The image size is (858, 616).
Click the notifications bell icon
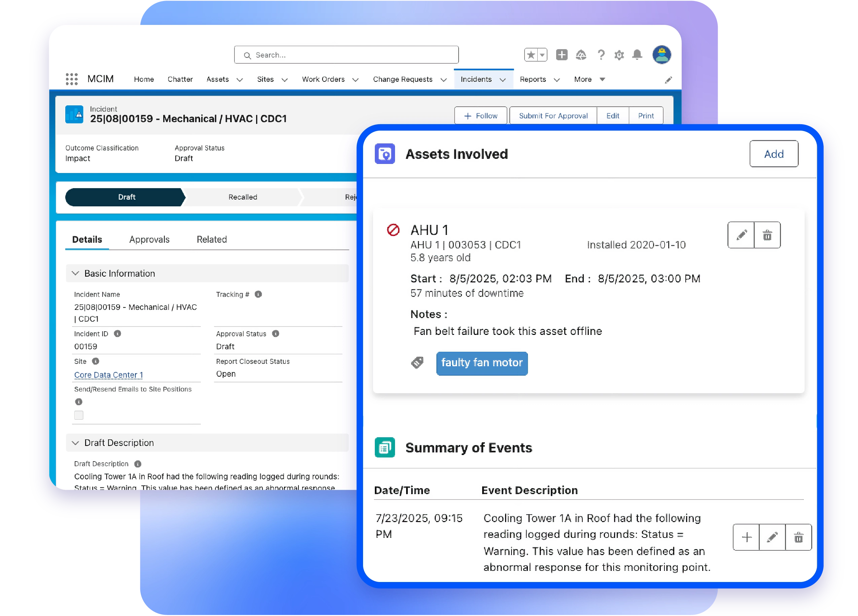pyautogui.click(x=637, y=55)
